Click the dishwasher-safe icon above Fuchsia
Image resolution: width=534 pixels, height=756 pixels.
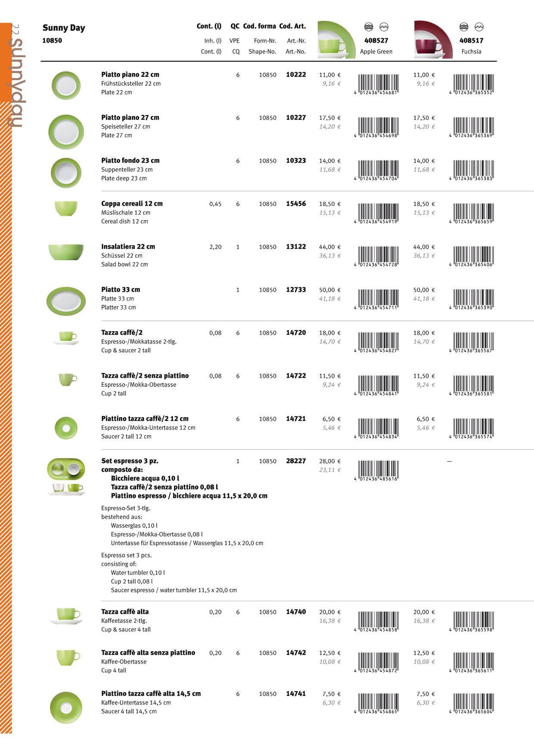464,27
